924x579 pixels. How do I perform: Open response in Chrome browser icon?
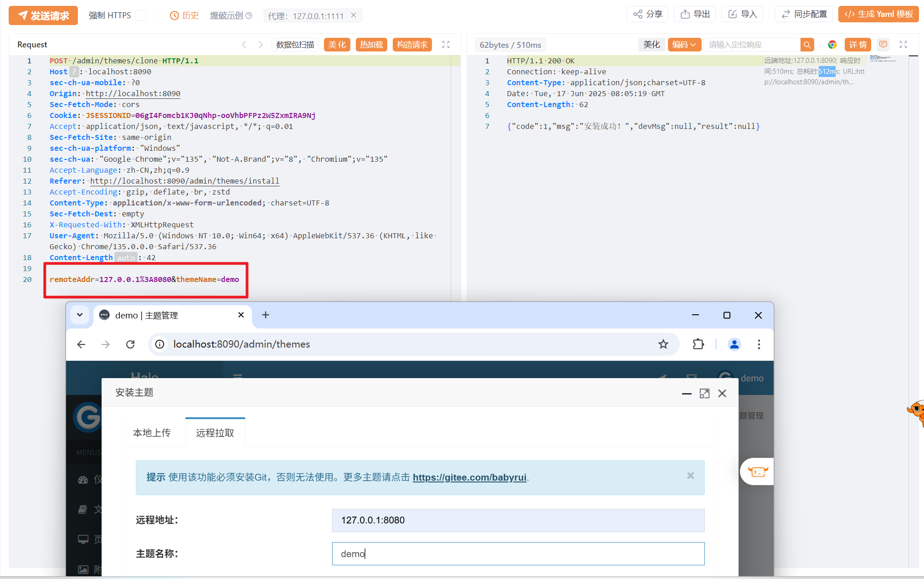pyautogui.click(x=832, y=45)
